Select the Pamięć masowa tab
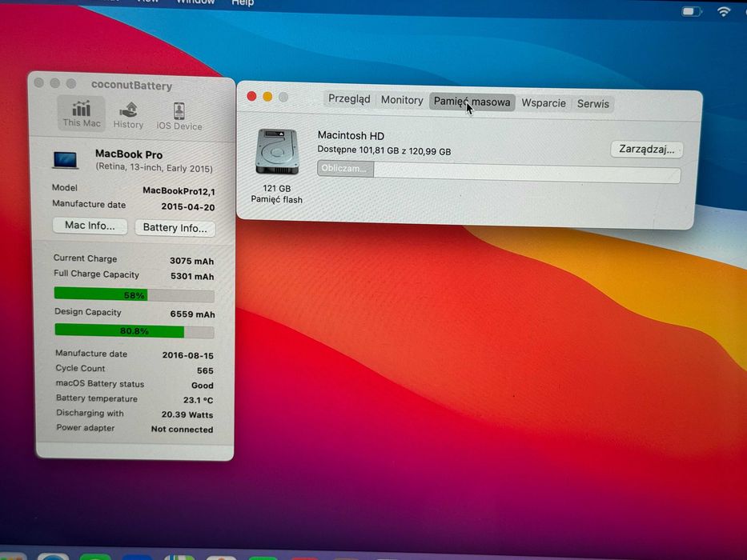The image size is (747, 560). pos(472,102)
